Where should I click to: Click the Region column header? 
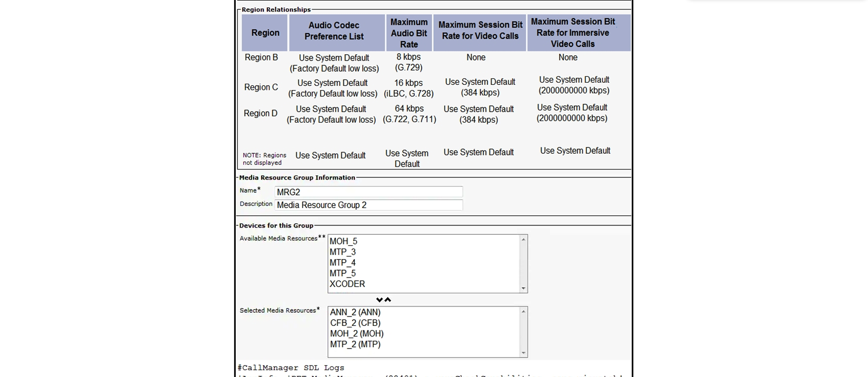pos(265,33)
